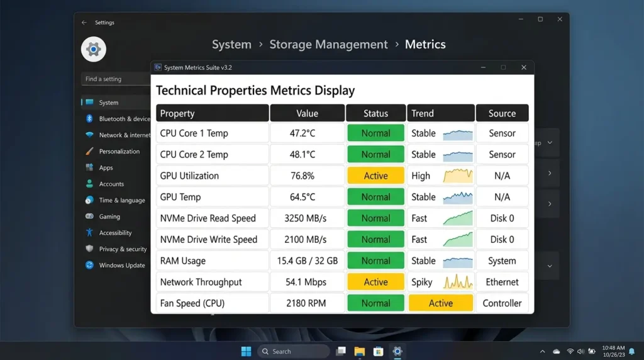This screenshot has width=644, height=360.
Task: Open Microsoft Store from taskbar
Action: pos(378,351)
